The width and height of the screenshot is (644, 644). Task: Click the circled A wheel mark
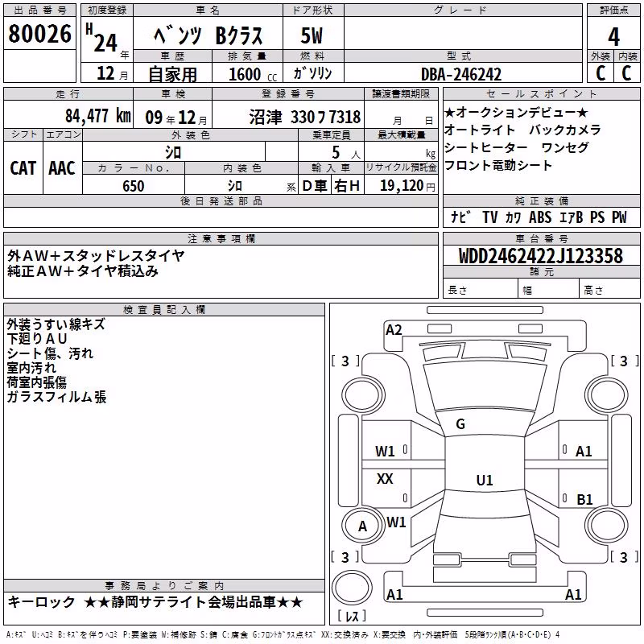pos(362,526)
